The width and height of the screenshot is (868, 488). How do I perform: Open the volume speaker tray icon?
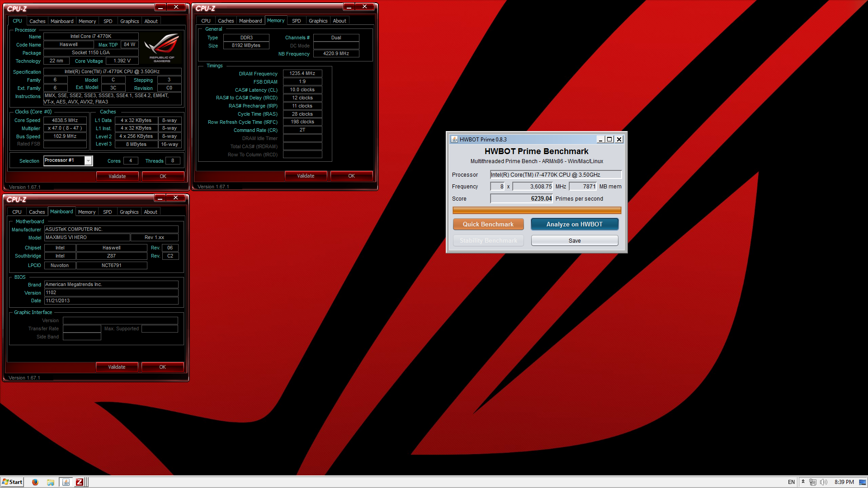824,482
